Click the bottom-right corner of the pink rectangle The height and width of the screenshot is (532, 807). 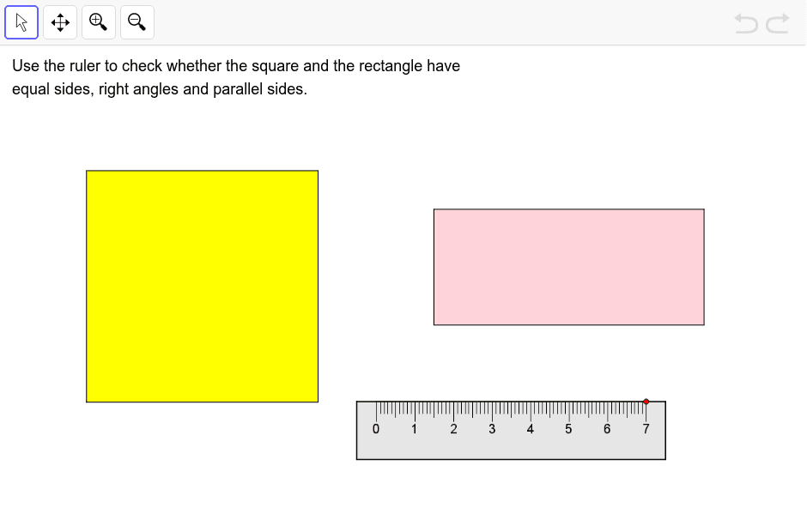coord(703,324)
